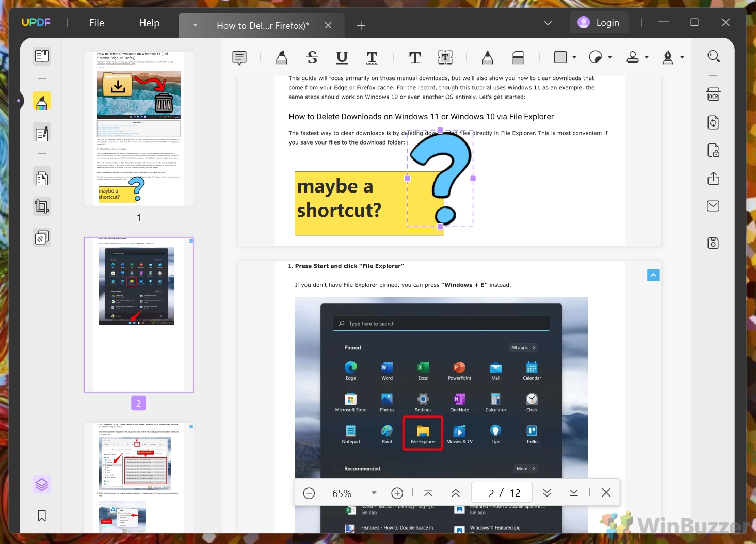
Task: Expand the sticker tool dropdown arrow
Action: (610, 57)
